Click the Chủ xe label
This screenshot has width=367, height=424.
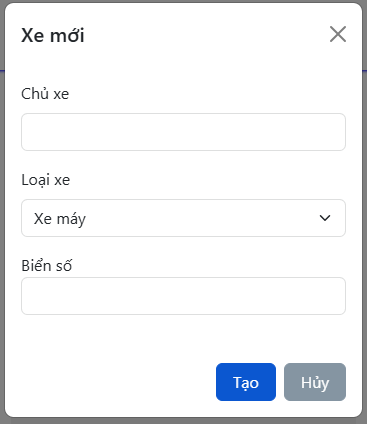tap(45, 94)
